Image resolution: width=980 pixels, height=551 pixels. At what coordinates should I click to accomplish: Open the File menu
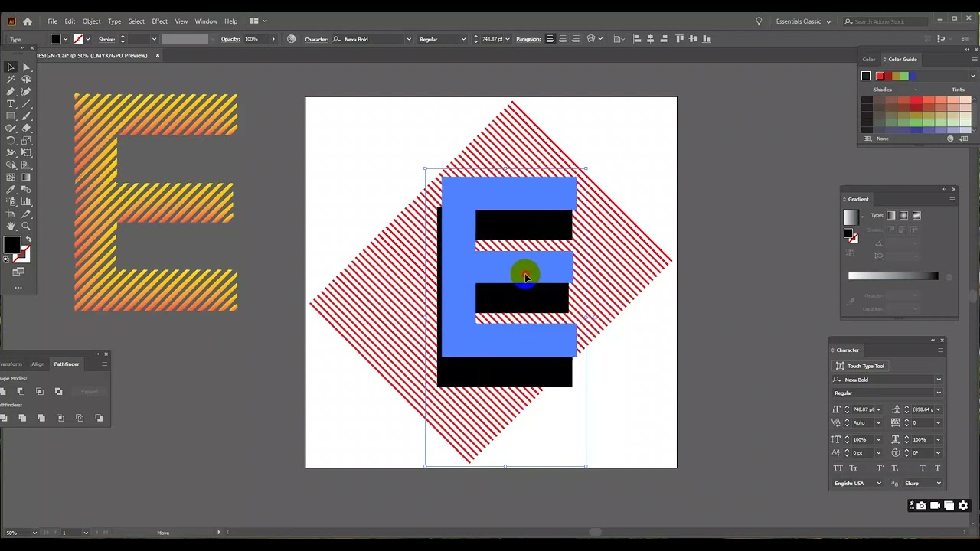point(52,21)
